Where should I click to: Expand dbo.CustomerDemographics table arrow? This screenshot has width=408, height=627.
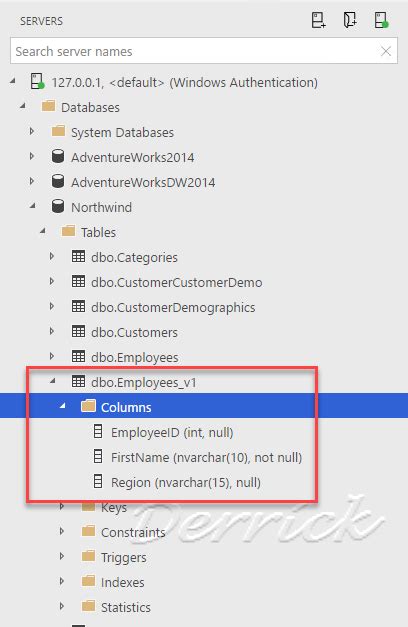point(52,306)
